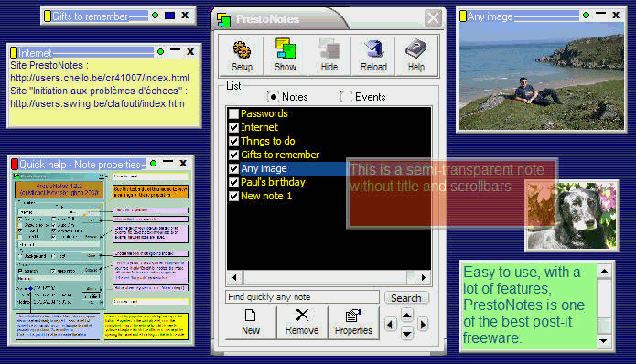
Task: Select Paul's birthday entry text
Action: (273, 182)
